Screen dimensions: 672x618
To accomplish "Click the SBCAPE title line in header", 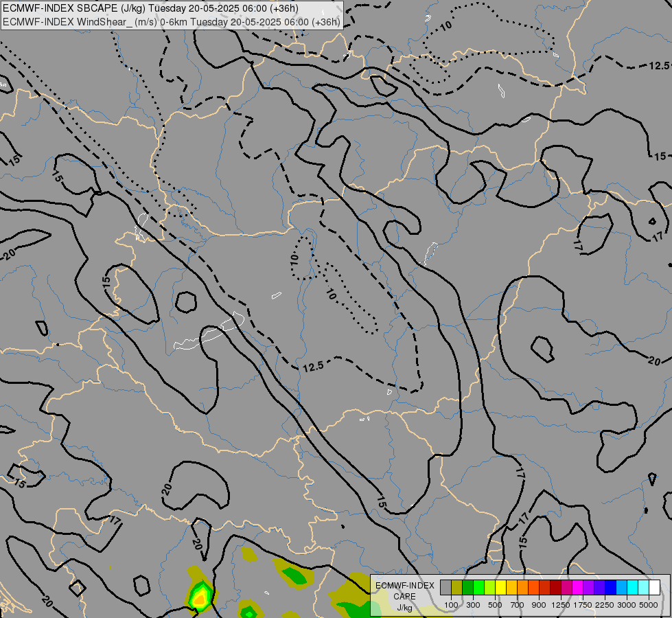I will pos(150,8).
